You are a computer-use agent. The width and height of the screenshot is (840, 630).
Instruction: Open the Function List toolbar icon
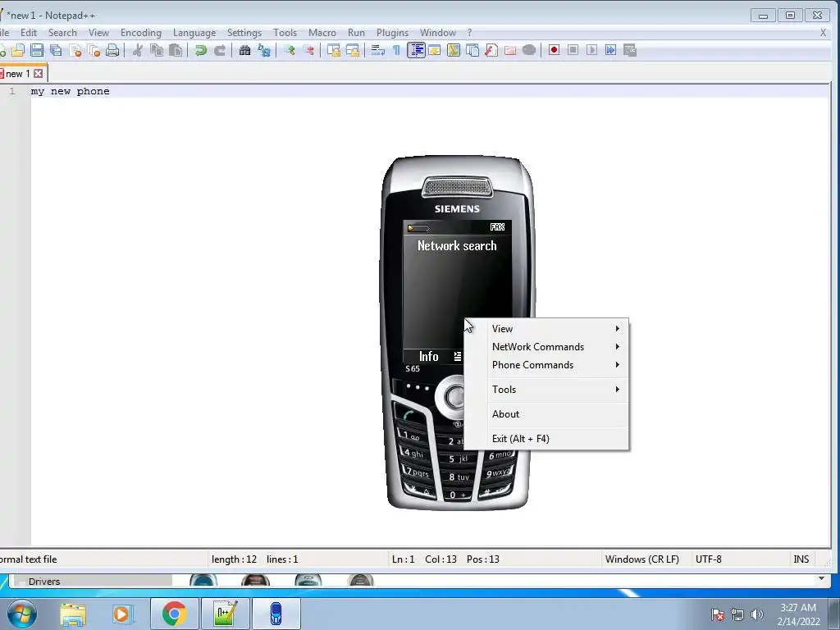[491, 50]
